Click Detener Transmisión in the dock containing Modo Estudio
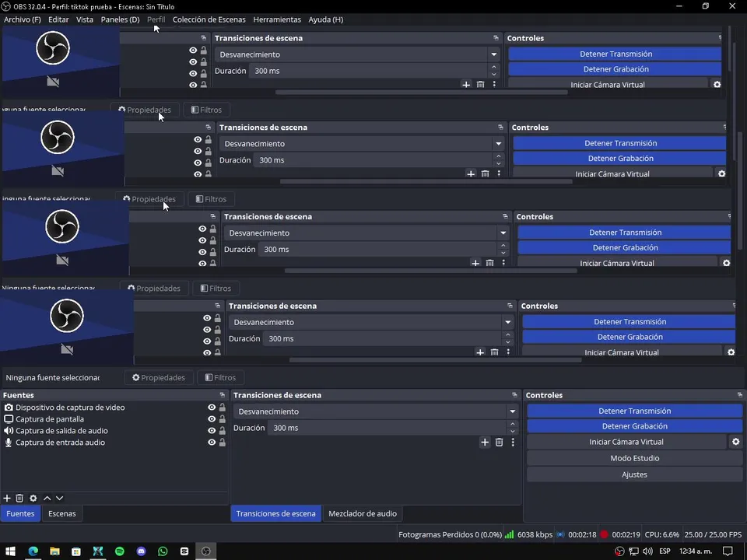This screenshot has height=560, width=747. [635, 411]
